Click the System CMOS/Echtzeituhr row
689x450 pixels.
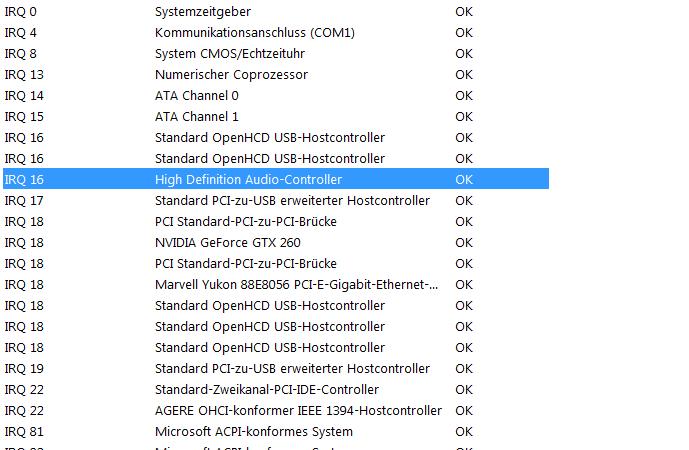[x=276, y=54]
